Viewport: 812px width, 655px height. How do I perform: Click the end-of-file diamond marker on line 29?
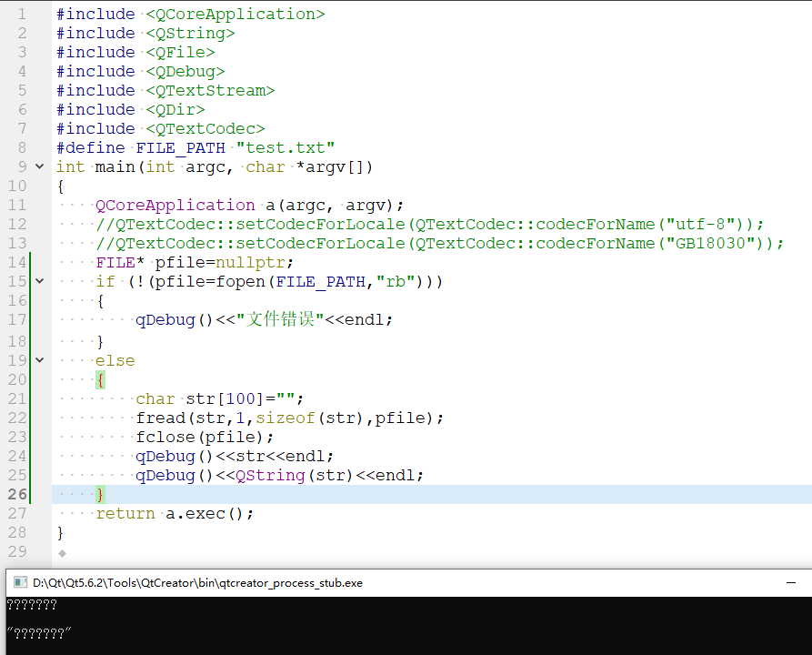62,553
